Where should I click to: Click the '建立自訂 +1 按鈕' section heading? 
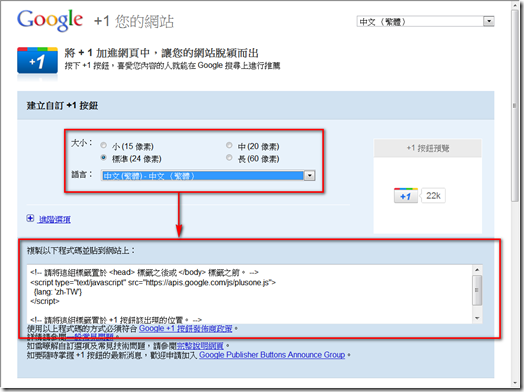62,106
